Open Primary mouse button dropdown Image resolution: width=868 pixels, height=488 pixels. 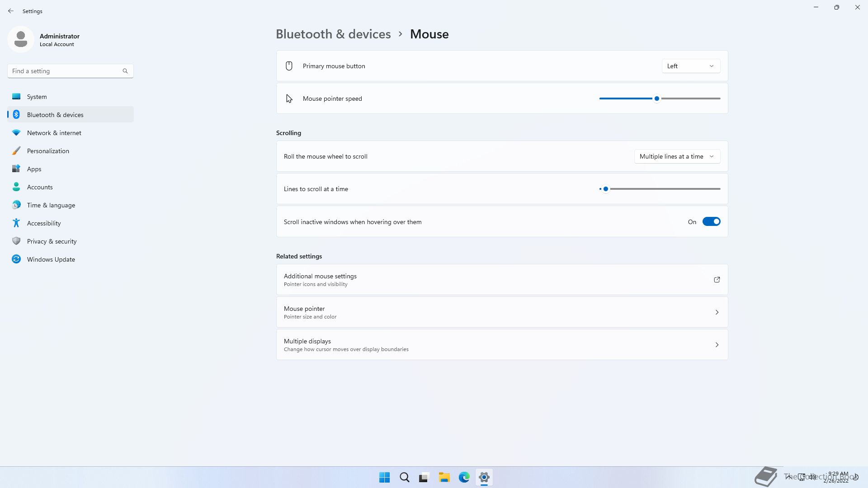[x=690, y=66]
